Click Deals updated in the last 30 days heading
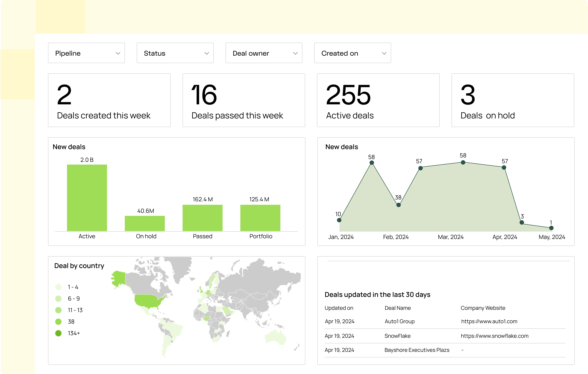This screenshot has height=374, width=588. 378,294
